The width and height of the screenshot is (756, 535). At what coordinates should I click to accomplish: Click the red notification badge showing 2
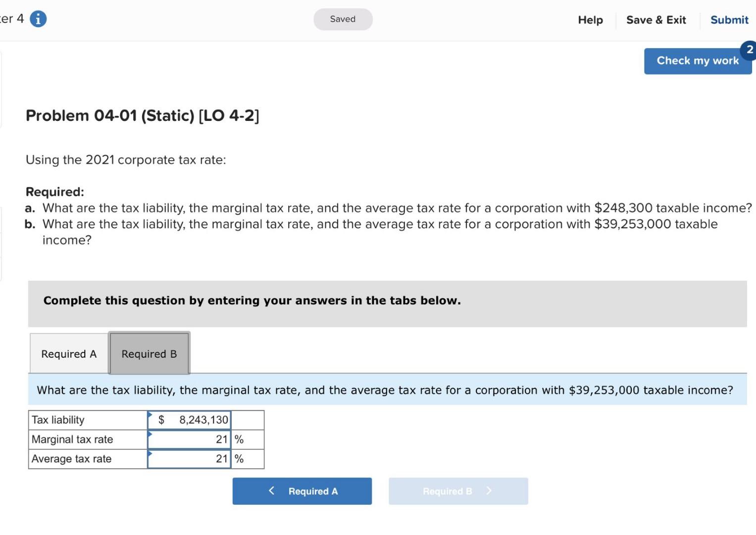[x=749, y=50]
